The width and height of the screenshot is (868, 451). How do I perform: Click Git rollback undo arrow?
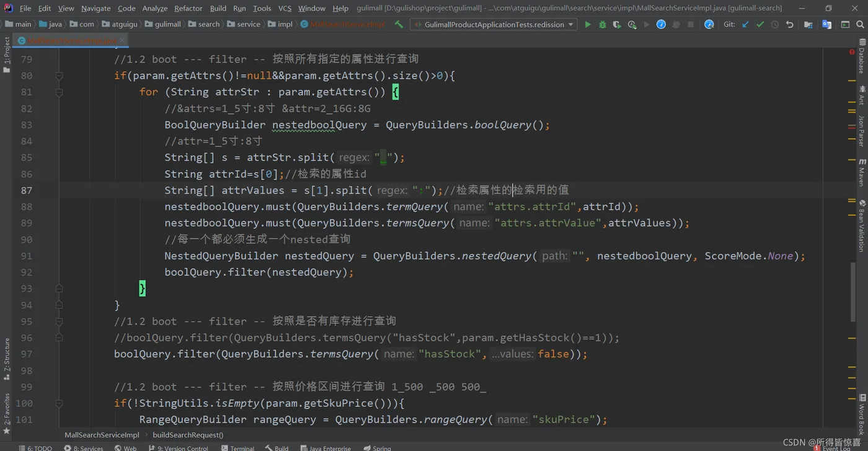click(789, 24)
